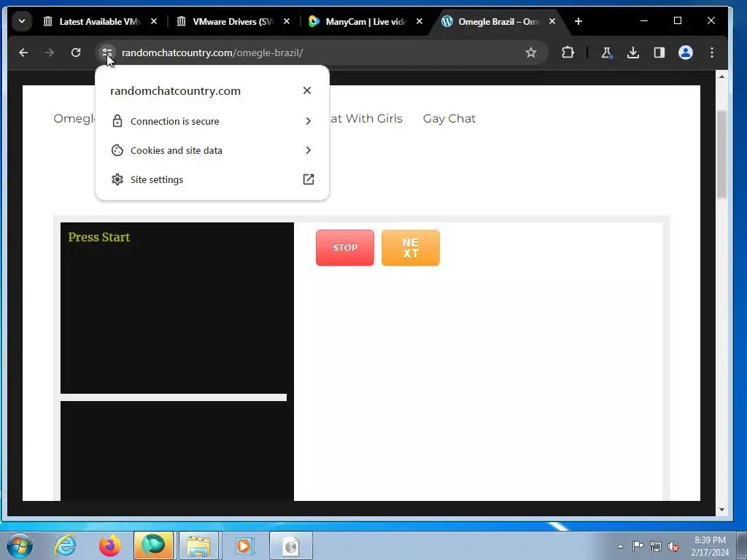Screen dimensions: 747x560
Task: Open Windows Media Player taskbar icon
Action: (244, 545)
